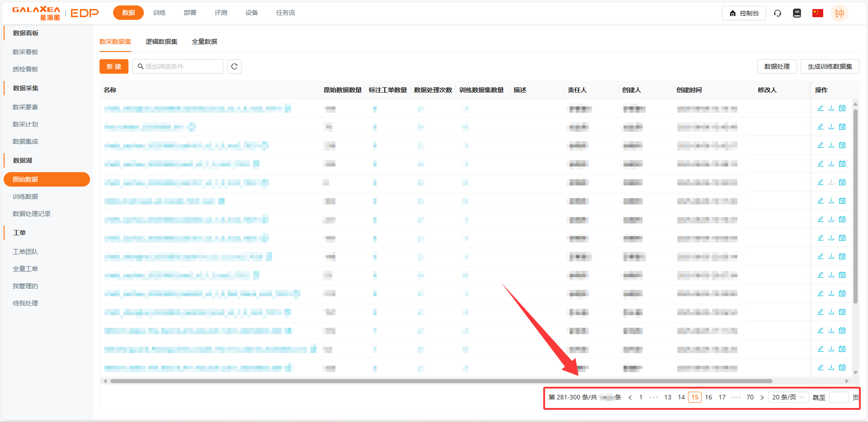Open the 20 条/页 page size dropdown
Image resolution: width=868 pixels, height=422 pixels.
tap(788, 397)
